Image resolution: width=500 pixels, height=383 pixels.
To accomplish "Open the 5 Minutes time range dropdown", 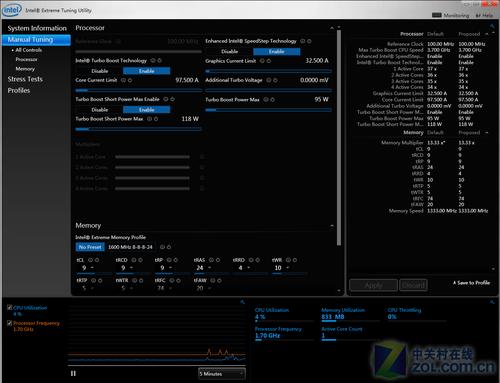I will pos(222,374).
